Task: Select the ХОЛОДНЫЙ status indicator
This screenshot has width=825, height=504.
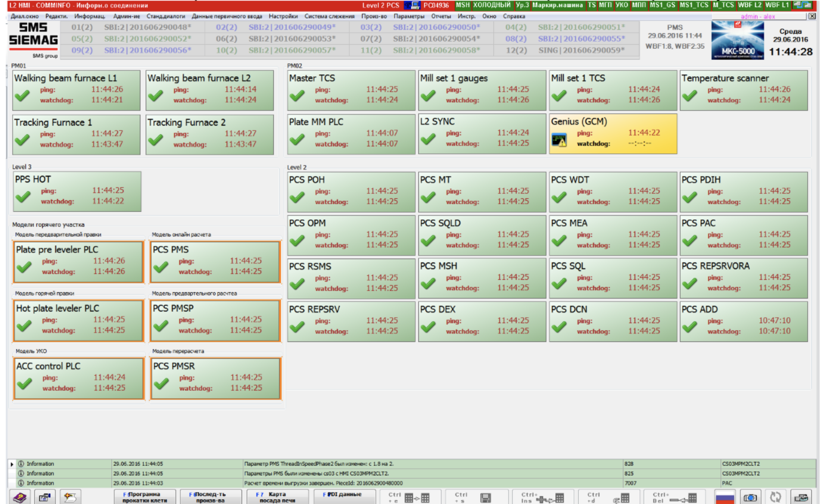Action: coord(492,5)
